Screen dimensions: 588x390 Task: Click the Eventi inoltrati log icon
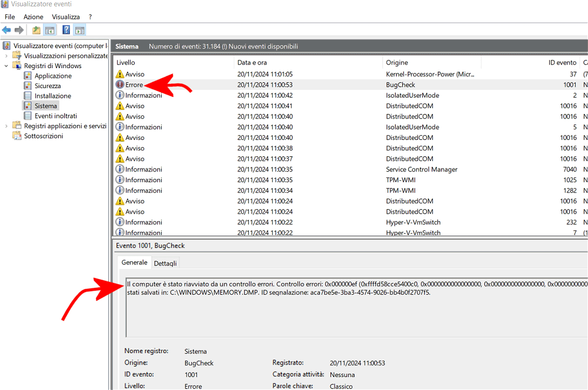(x=28, y=116)
